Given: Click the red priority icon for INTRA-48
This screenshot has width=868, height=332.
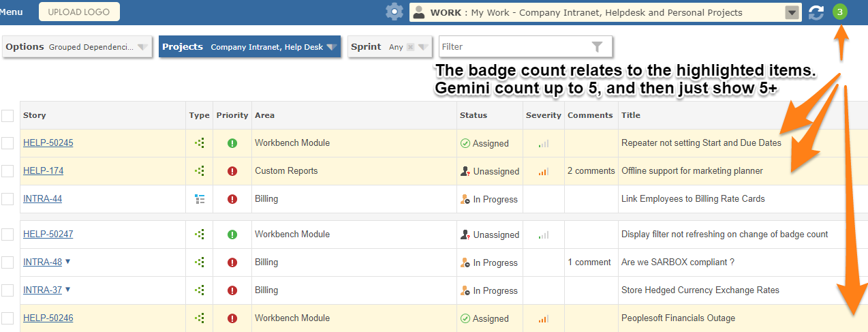Looking at the screenshot, I should (232, 262).
